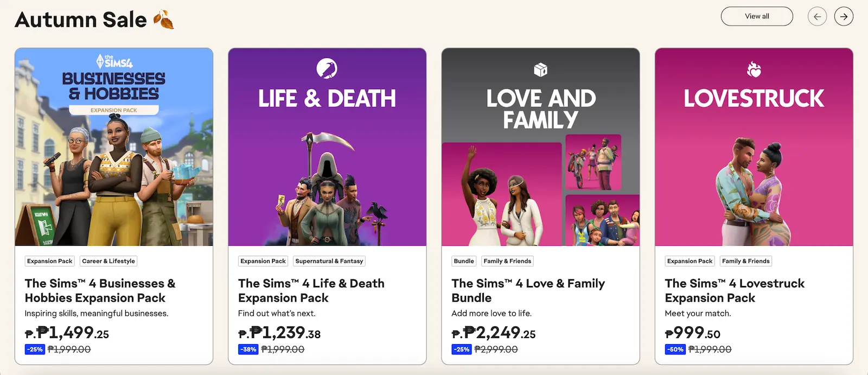868x375 pixels.
Task: Click the right arrow to browse more sale items
Action: [844, 16]
